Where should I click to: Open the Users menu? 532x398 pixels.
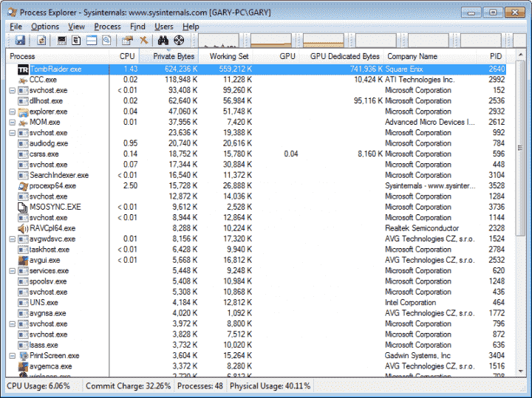pyautogui.click(x=164, y=27)
